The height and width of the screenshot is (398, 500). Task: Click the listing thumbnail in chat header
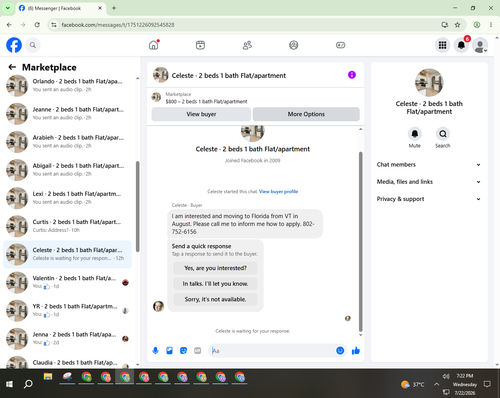coord(160,75)
